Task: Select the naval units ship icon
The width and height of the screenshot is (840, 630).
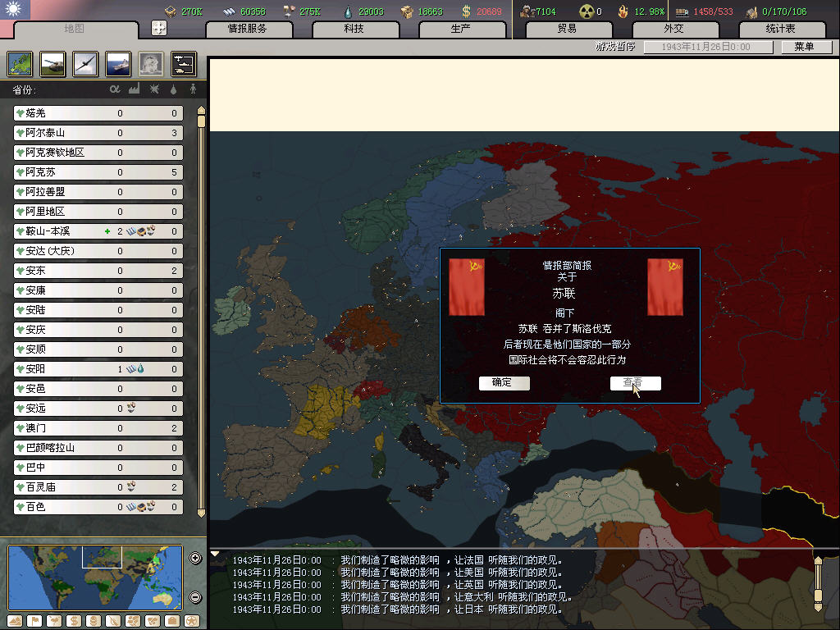Action: (x=118, y=64)
